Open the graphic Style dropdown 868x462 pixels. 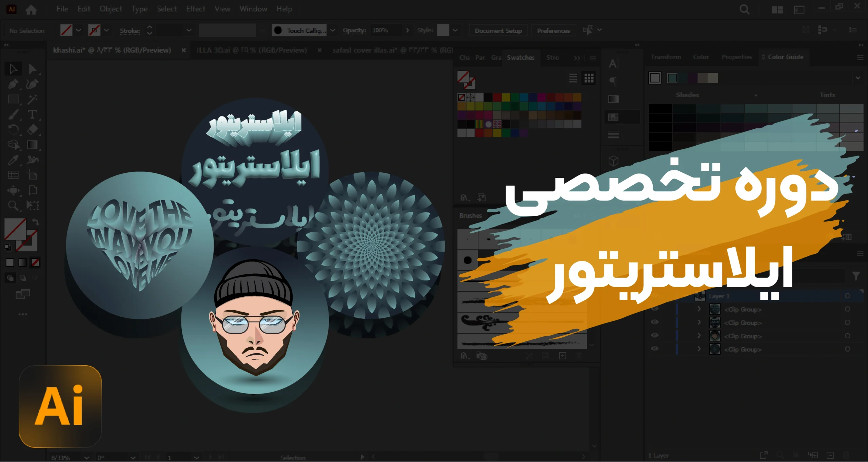click(455, 30)
